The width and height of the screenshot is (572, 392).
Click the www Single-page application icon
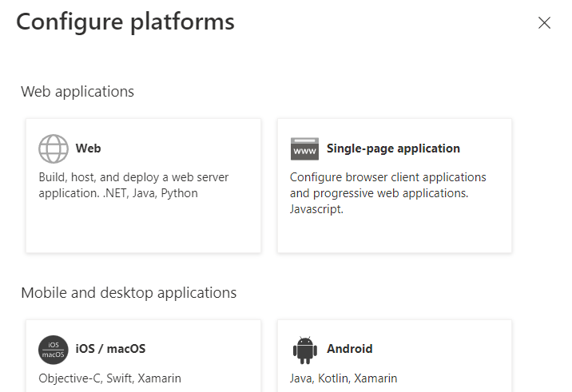click(304, 148)
